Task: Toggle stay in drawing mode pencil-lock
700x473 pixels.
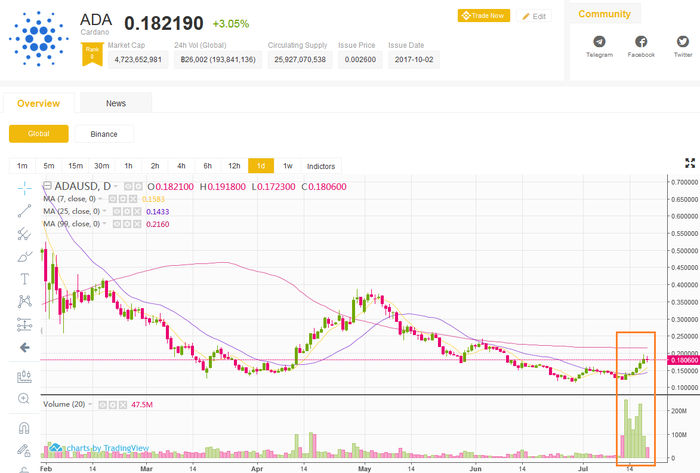Action: click(24, 450)
